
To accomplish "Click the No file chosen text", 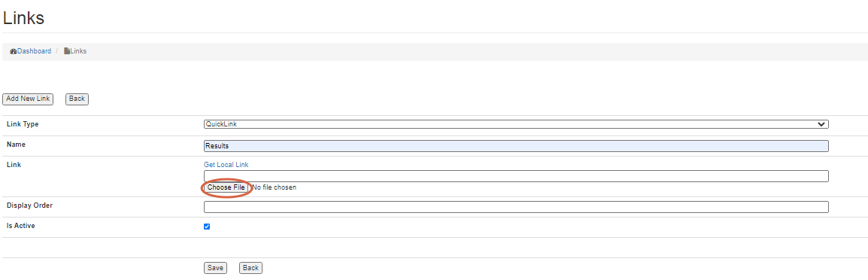I will click(274, 187).
